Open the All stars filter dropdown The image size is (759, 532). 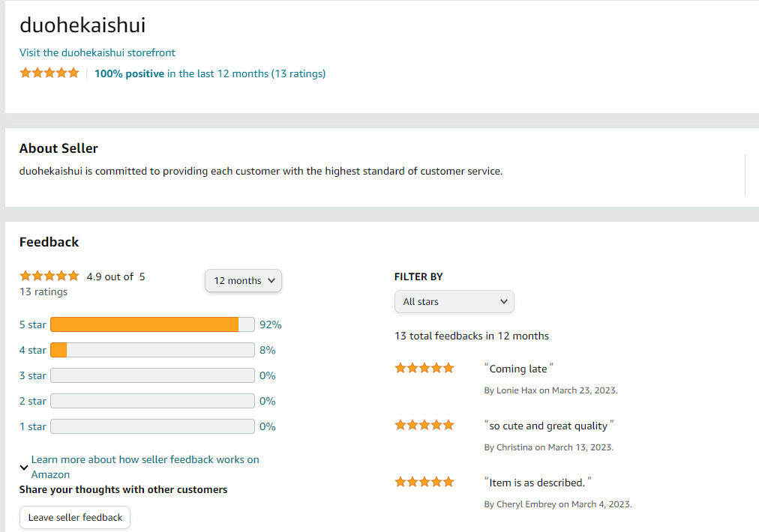tap(454, 301)
